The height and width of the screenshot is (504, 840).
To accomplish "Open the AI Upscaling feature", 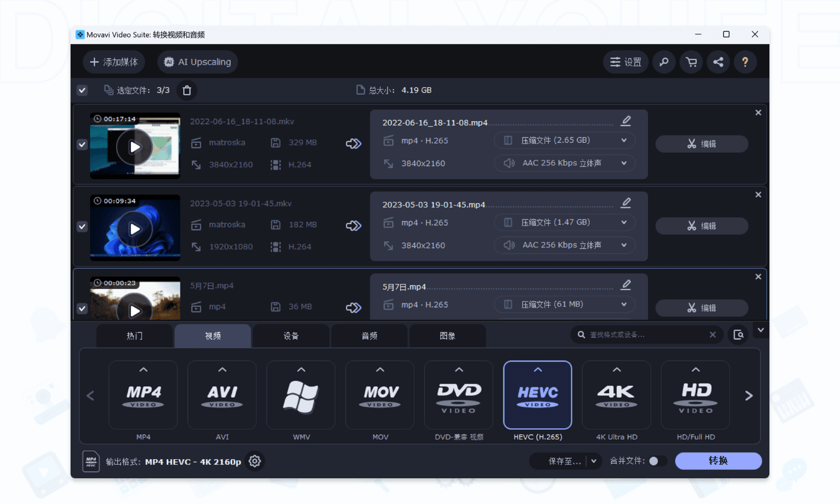I will click(197, 62).
